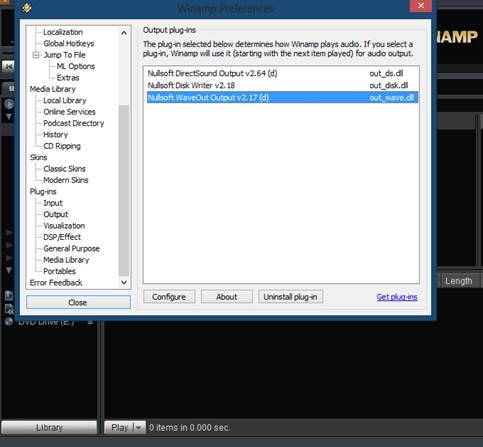Click the tree scrollbar thumb

124,190
